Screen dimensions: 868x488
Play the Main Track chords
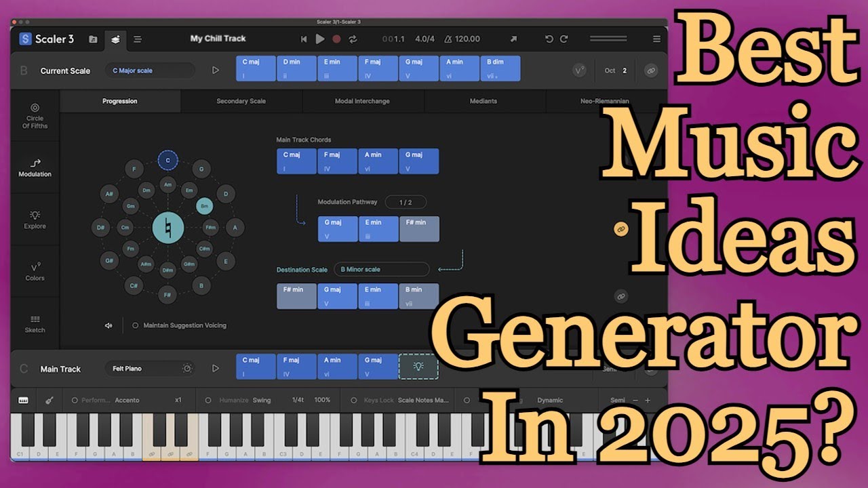tap(216, 369)
